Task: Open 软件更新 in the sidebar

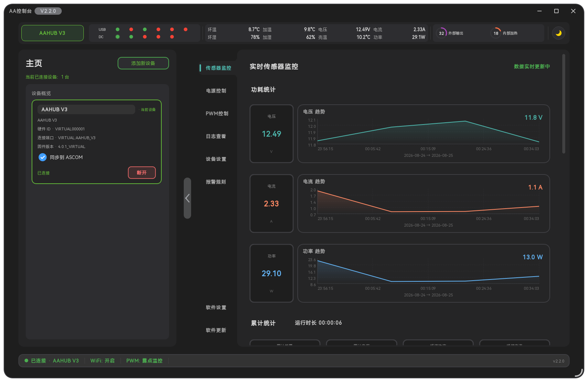Action: tap(216, 330)
